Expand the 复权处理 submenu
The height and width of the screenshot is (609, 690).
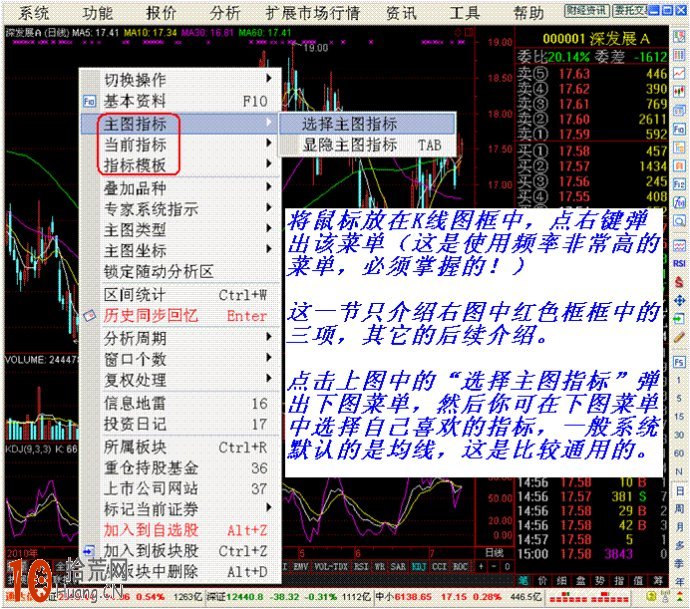pyautogui.click(x=180, y=379)
